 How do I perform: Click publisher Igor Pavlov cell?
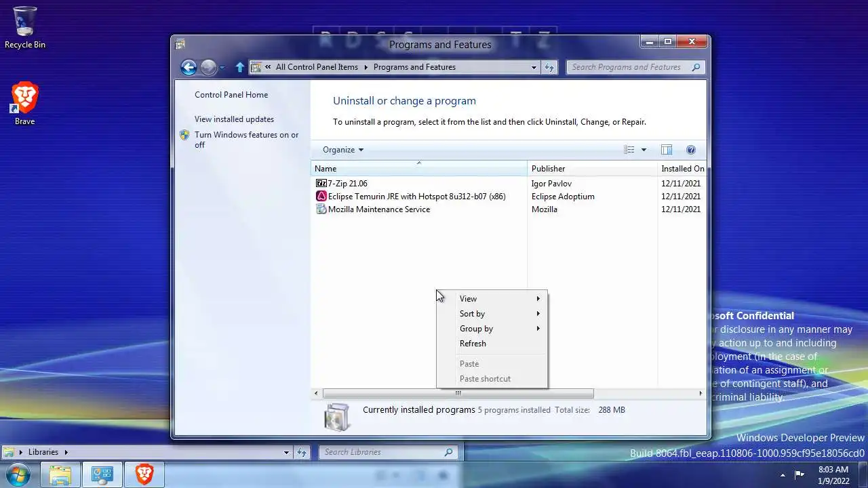[x=551, y=184]
